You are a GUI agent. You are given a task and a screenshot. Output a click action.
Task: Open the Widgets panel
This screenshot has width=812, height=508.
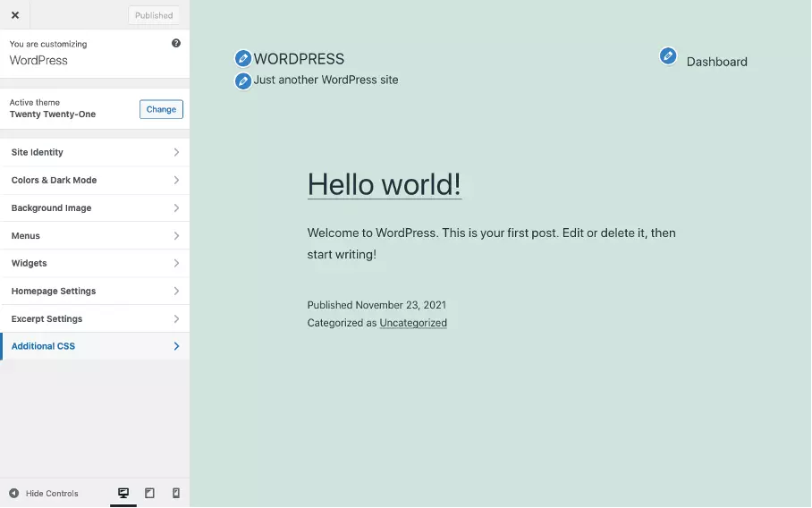[95, 263]
